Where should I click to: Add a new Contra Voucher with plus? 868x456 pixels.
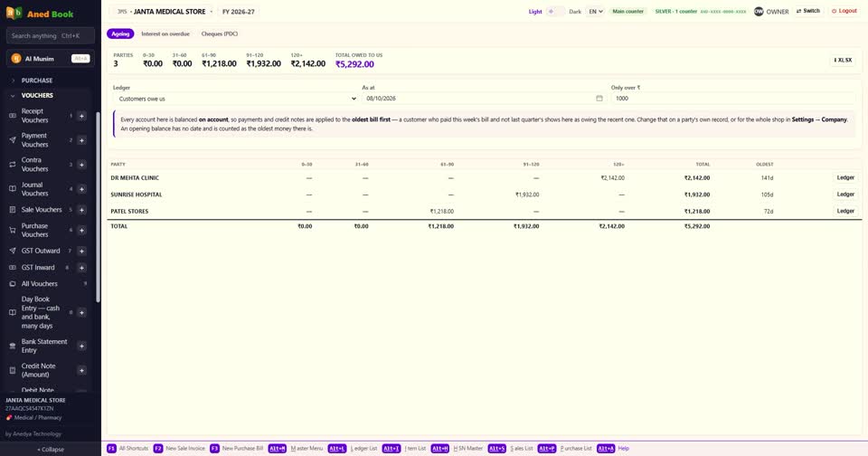(x=81, y=165)
